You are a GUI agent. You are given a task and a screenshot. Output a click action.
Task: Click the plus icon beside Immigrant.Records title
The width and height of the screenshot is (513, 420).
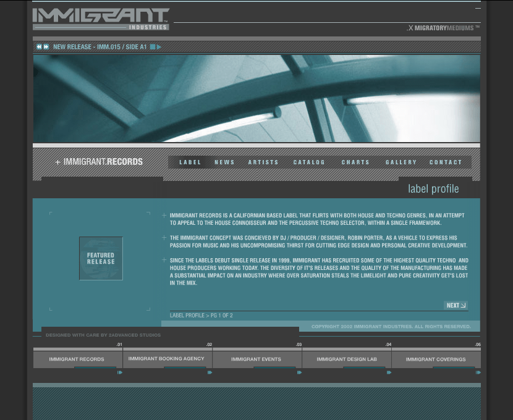click(57, 162)
